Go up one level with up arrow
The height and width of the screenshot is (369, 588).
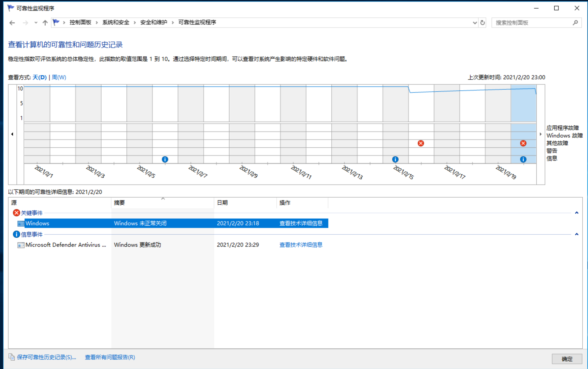(45, 23)
